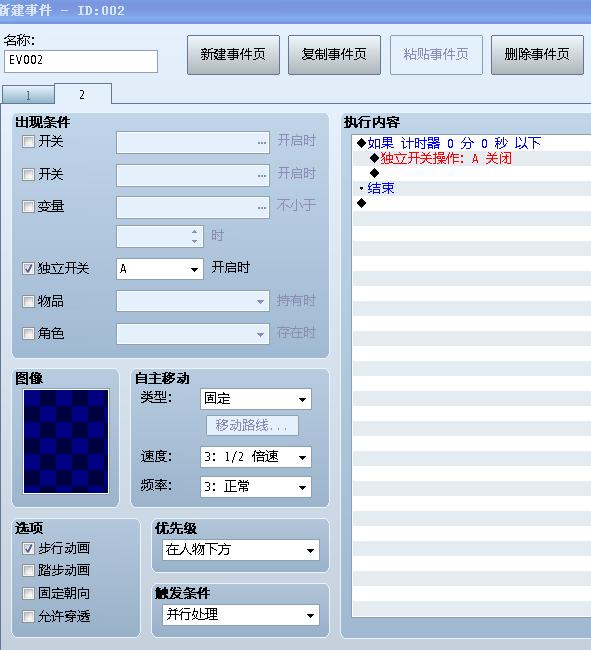
Task: Tick the 角色 condition checkbox
Action: click(28, 333)
